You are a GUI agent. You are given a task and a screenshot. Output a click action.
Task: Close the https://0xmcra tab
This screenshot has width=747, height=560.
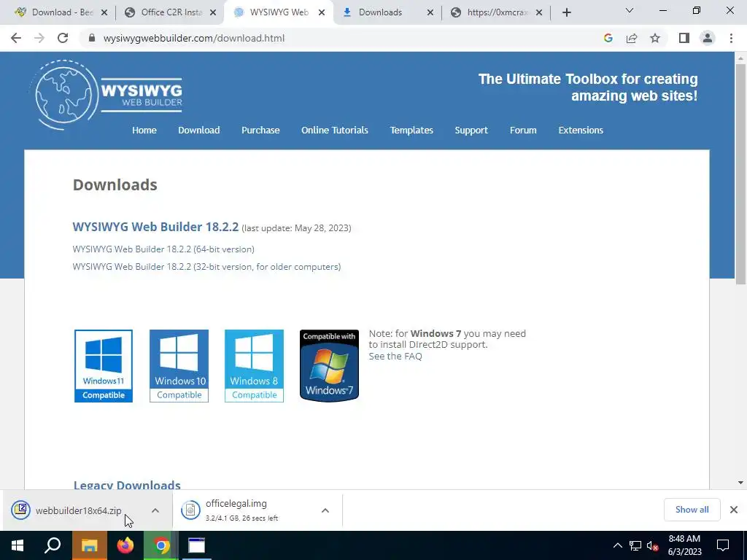coord(539,12)
